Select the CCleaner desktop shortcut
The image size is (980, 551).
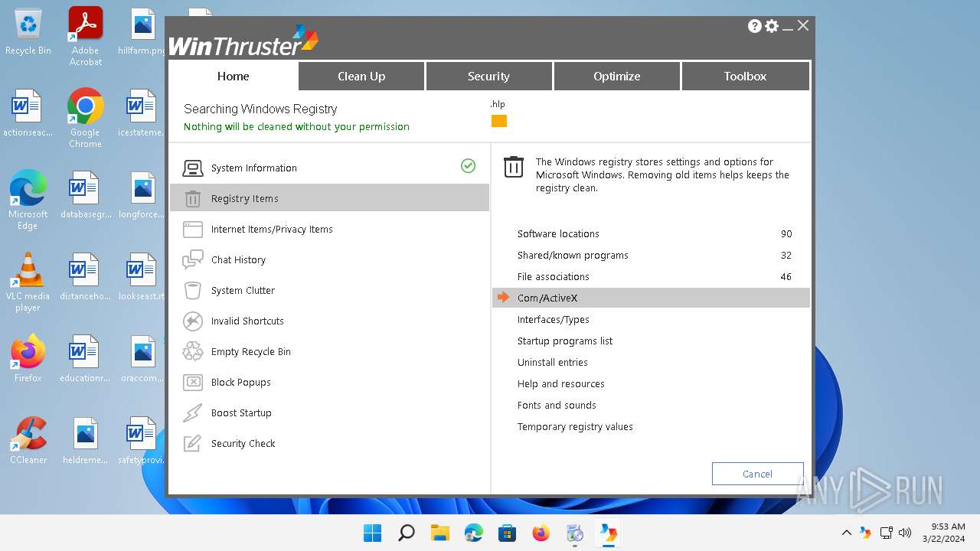tap(28, 440)
